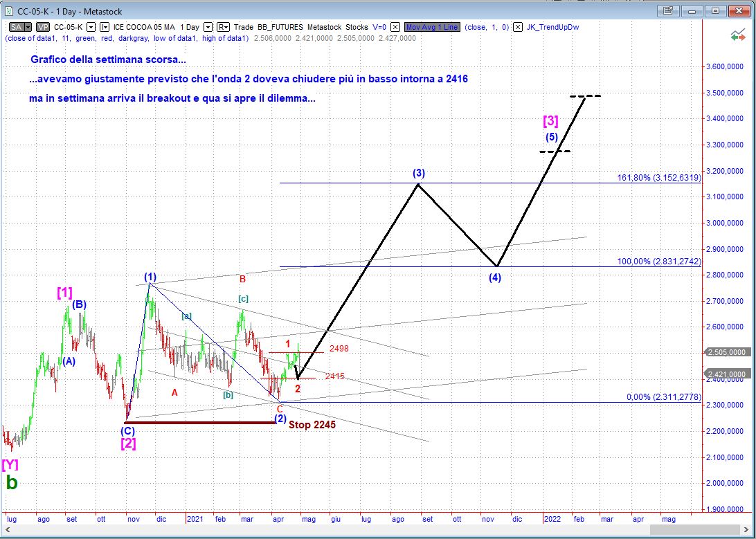Click the 2022 year marker on time axis
Viewport: 756px width, 539px height.
552,519
